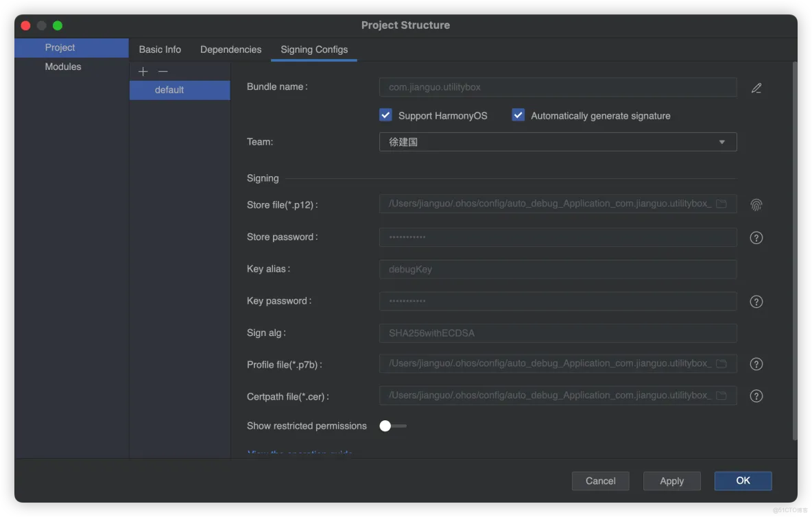
Task: Select Signing Configs tab
Action: pyautogui.click(x=314, y=49)
